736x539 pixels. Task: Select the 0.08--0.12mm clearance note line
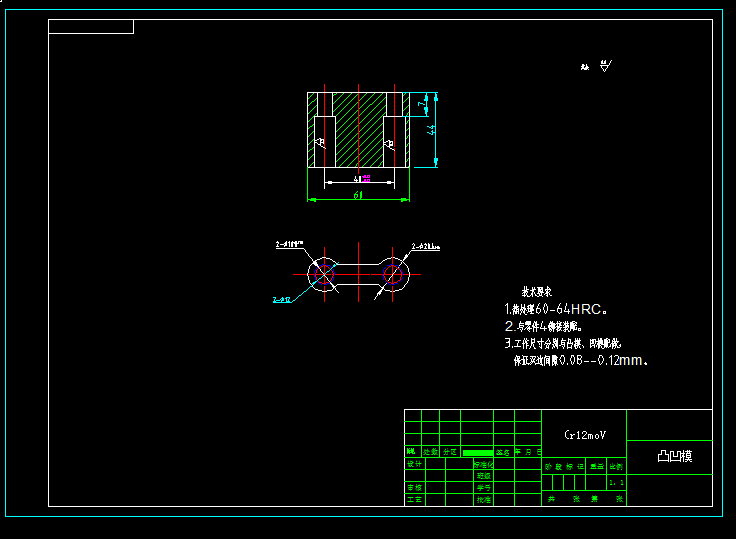click(x=581, y=360)
